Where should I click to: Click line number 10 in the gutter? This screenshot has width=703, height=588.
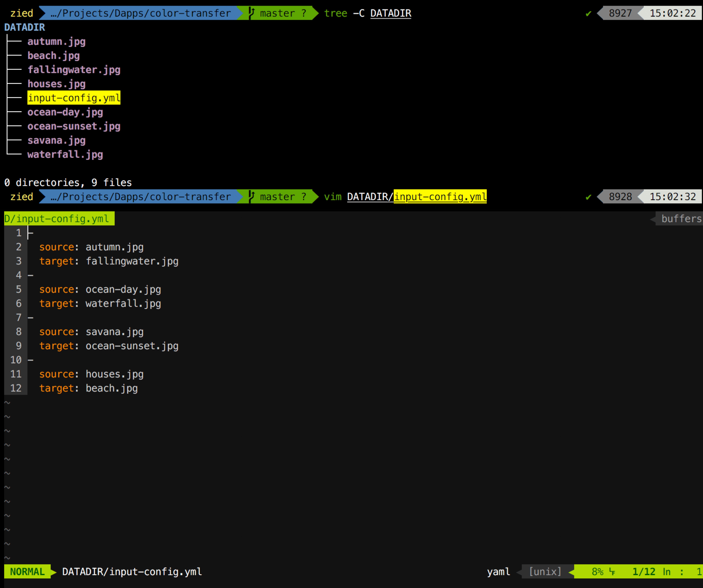coord(16,360)
